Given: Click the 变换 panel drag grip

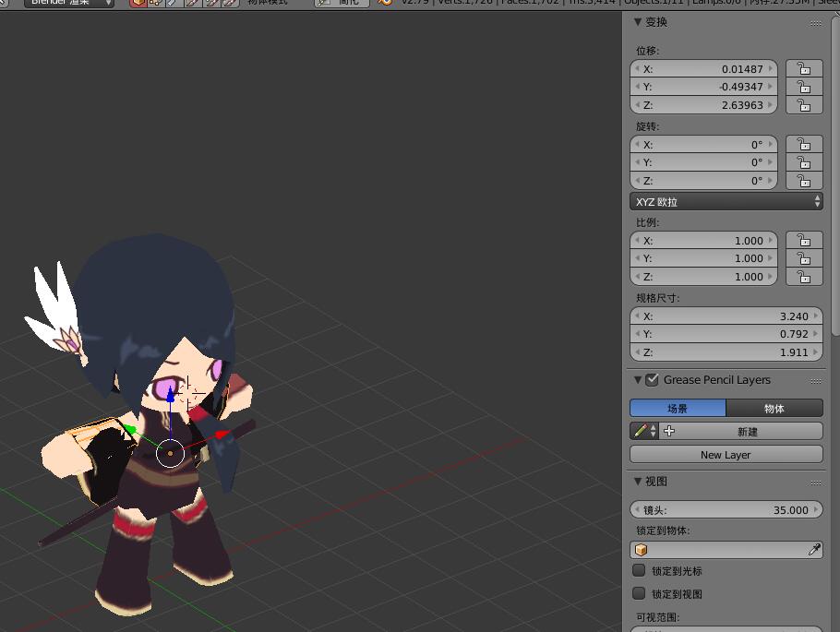Looking at the screenshot, I should [x=816, y=23].
